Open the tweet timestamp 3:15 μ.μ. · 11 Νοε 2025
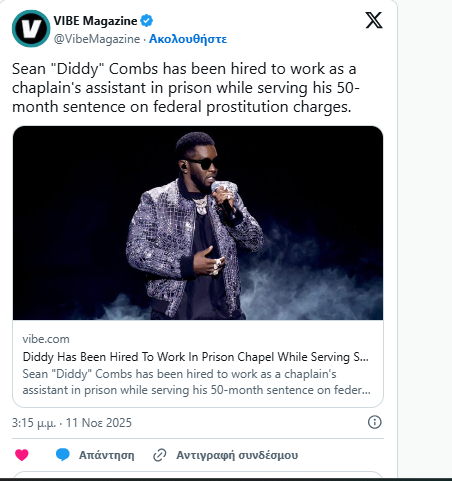Viewport: 452px width, 481px height. point(72,423)
